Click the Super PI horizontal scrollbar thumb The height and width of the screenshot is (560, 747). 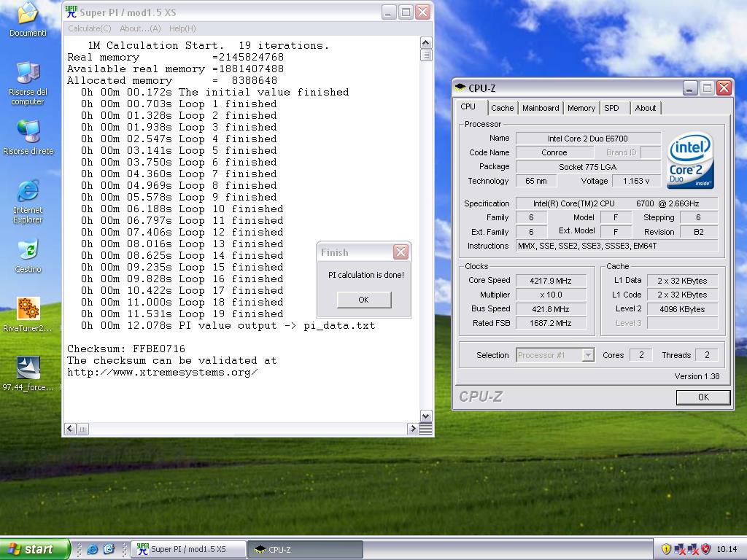coord(82,429)
